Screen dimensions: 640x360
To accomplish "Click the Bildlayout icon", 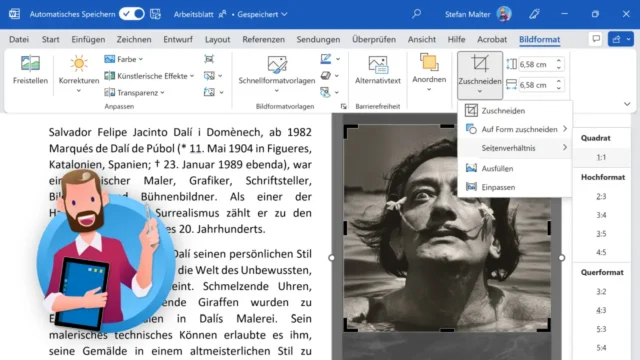I will 326,93.
